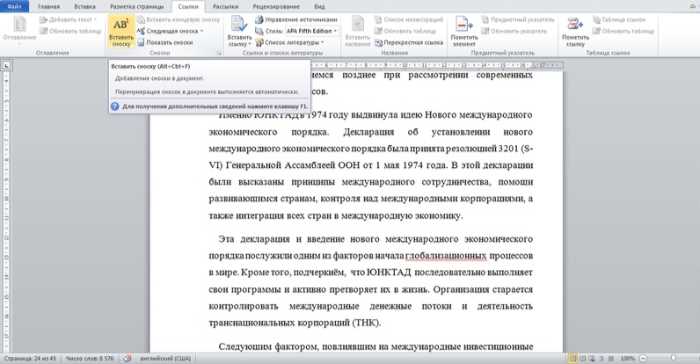This screenshot has width=700, height=364.
Task: Switch to the Главная (Home) tab
Action: pos(49,6)
